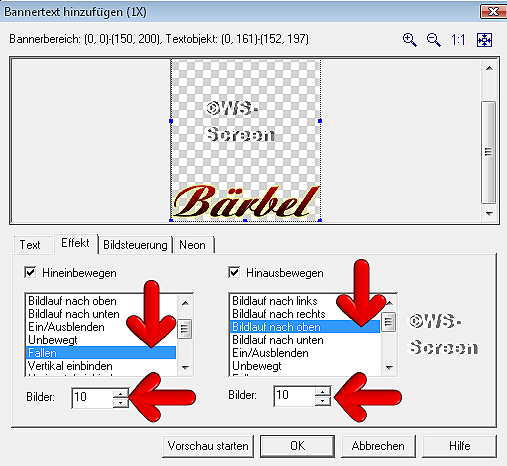
Task: Switch to the Bildsteuerung tab
Action: (x=135, y=245)
